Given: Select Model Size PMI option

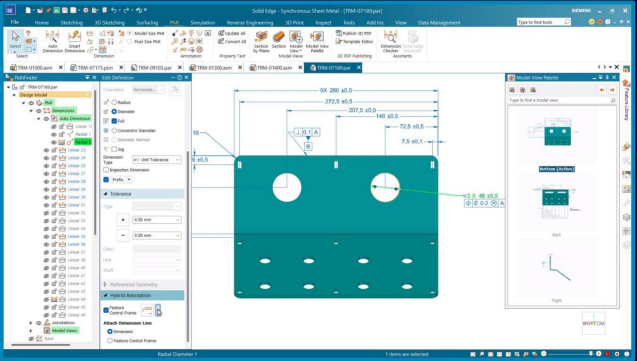Looking at the screenshot, I should tap(145, 33).
